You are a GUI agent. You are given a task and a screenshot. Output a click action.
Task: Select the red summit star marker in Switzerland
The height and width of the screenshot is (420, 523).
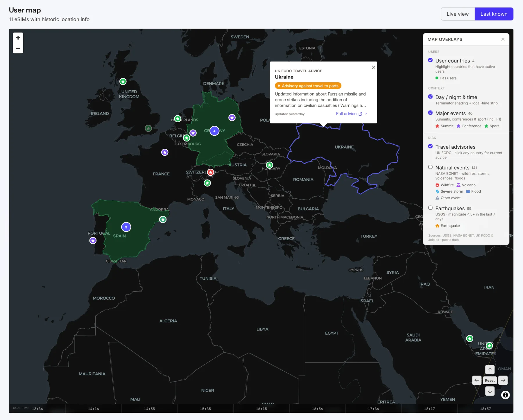click(211, 172)
